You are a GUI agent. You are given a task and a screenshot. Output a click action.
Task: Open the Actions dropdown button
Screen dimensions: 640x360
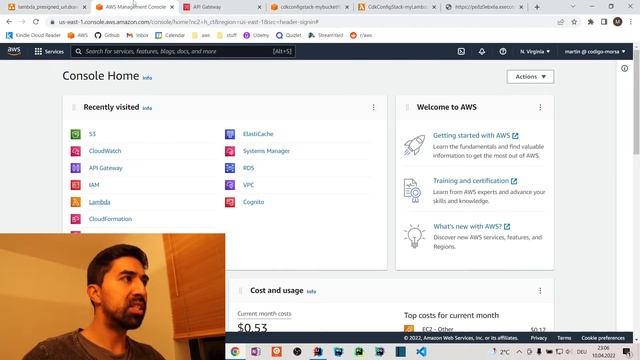[530, 77]
